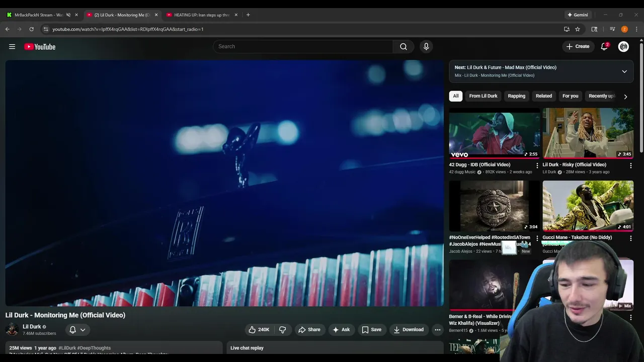644x362 pixels.
Task: Go back with browser back arrow
Action: [8, 29]
